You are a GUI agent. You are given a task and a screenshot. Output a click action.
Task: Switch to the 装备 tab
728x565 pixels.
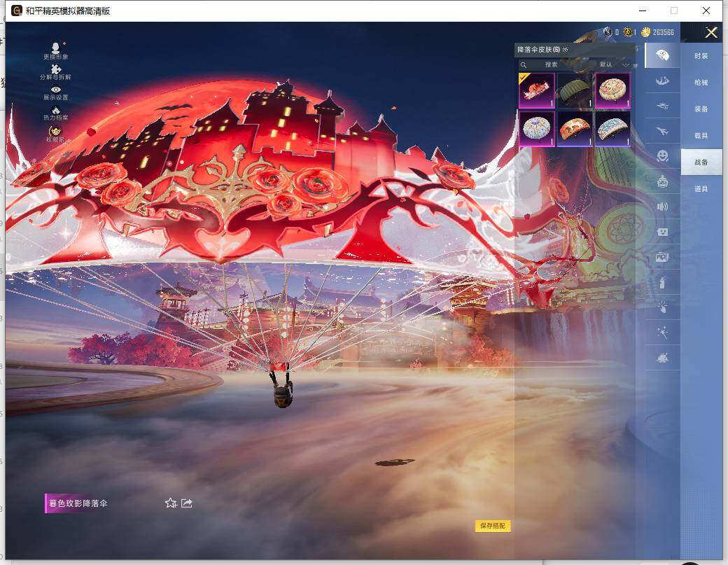click(x=701, y=109)
